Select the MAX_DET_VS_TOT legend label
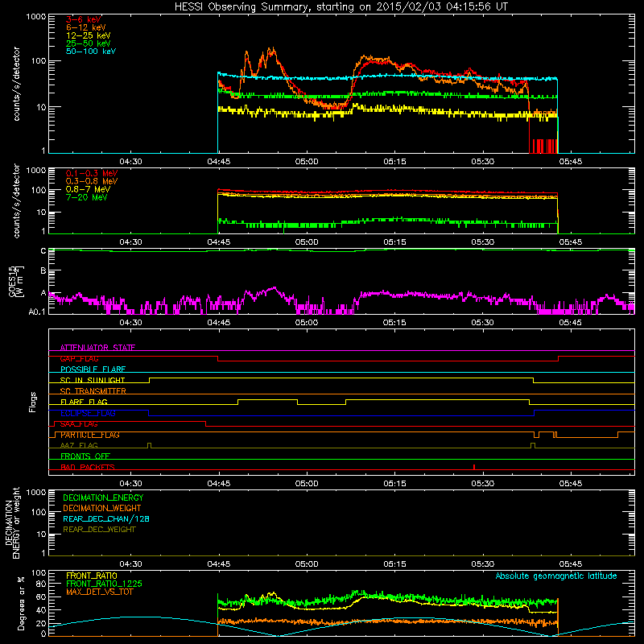The width and height of the screenshot is (644, 644). point(100,592)
